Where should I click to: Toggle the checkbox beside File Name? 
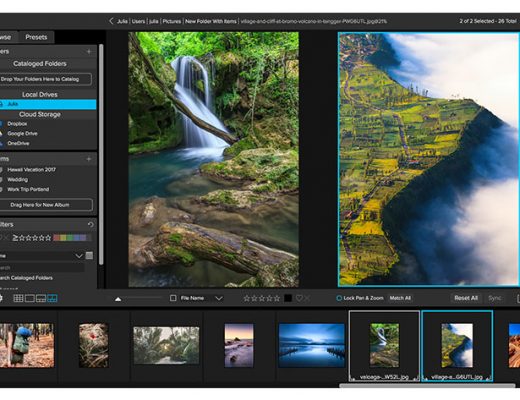[173, 298]
